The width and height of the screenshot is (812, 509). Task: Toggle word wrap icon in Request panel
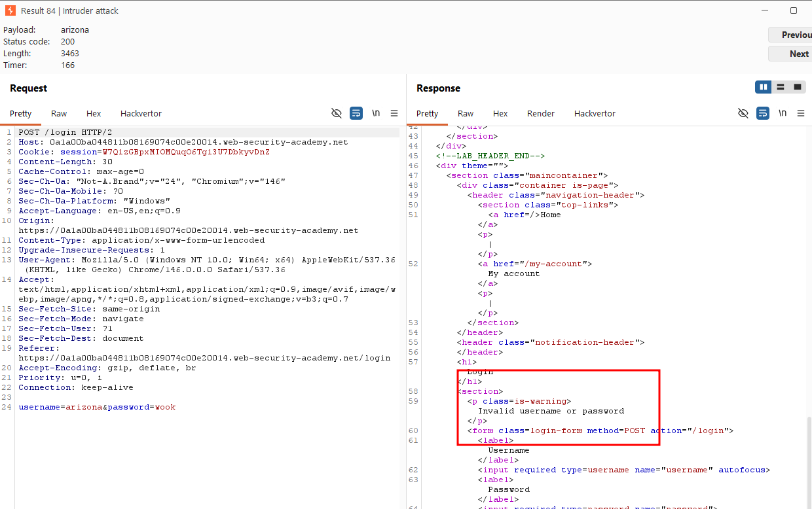click(356, 113)
